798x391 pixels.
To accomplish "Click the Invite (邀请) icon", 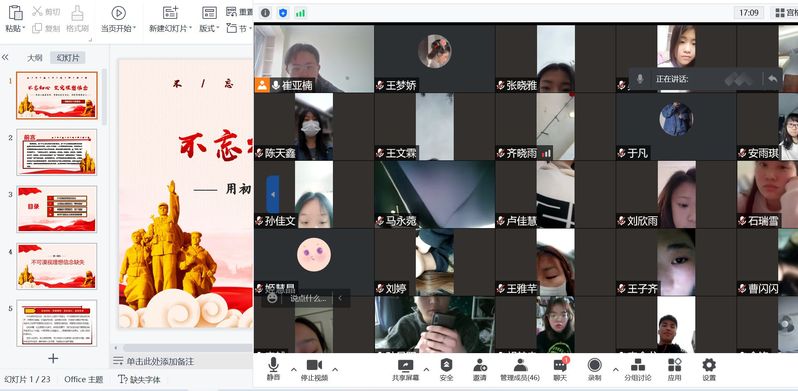I will click(x=480, y=365).
